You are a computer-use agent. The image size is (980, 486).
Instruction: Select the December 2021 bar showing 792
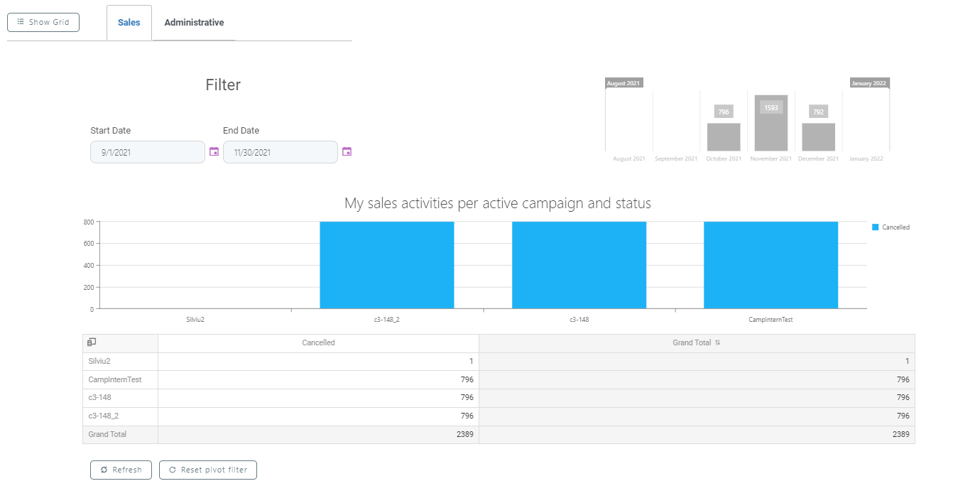click(x=818, y=136)
